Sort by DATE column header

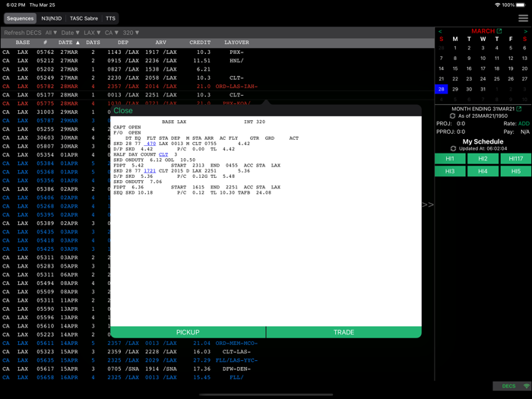[69, 43]
